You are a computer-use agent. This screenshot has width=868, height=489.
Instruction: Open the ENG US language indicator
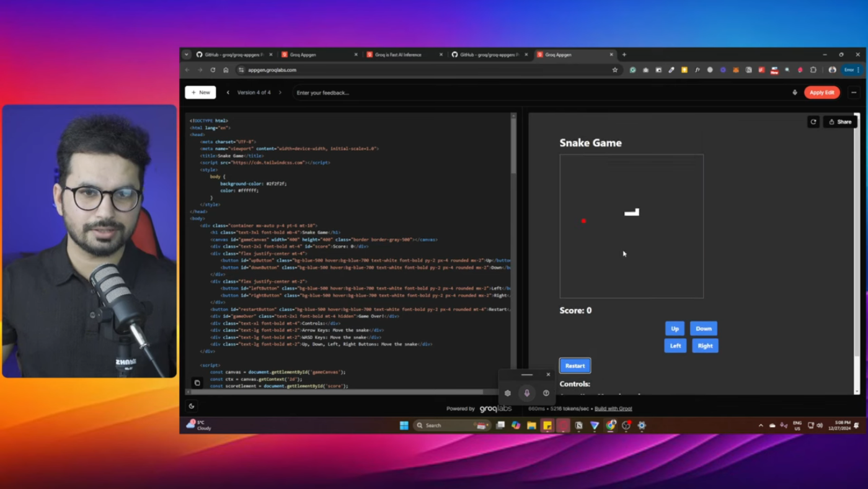[797, 426]
